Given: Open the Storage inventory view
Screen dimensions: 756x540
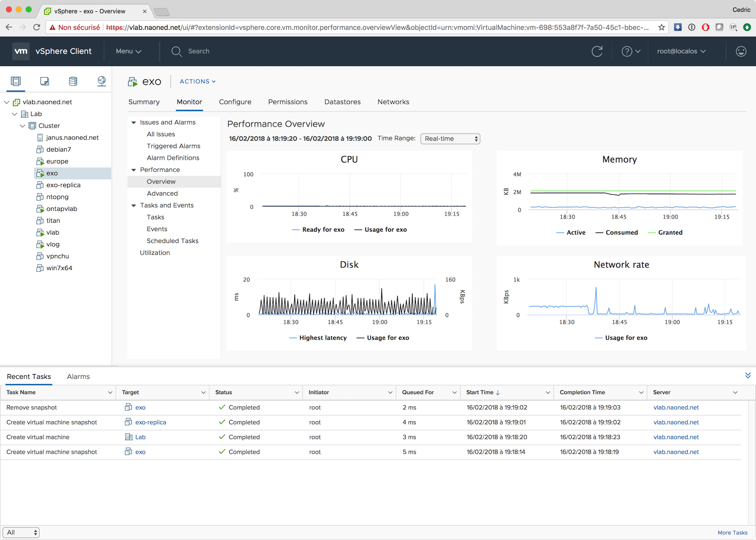Looking at the screenshot, I should click(x=73, y=81).
